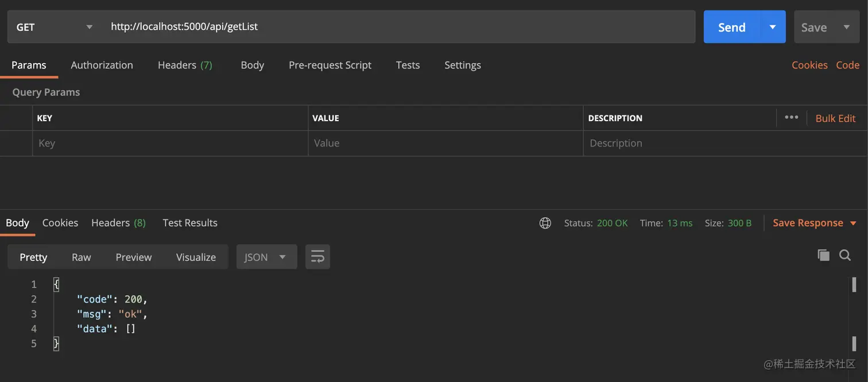868x382 pixels.
Task: Expand the Send button arrow
Action: (x=773, y=27)
